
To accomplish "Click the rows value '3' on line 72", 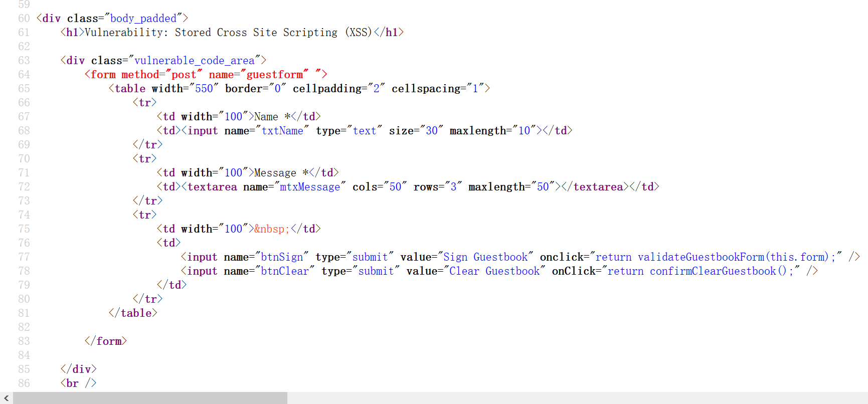I will [x=453, y=187].
